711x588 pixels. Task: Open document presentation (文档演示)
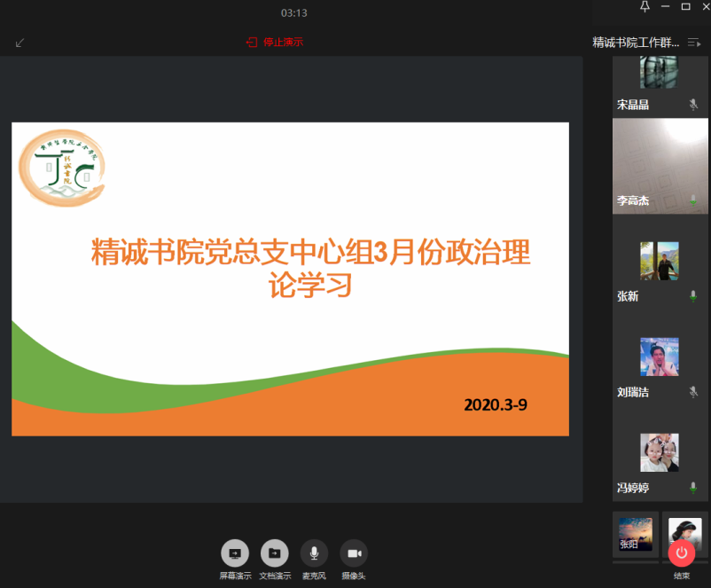(x=275, y=553)
